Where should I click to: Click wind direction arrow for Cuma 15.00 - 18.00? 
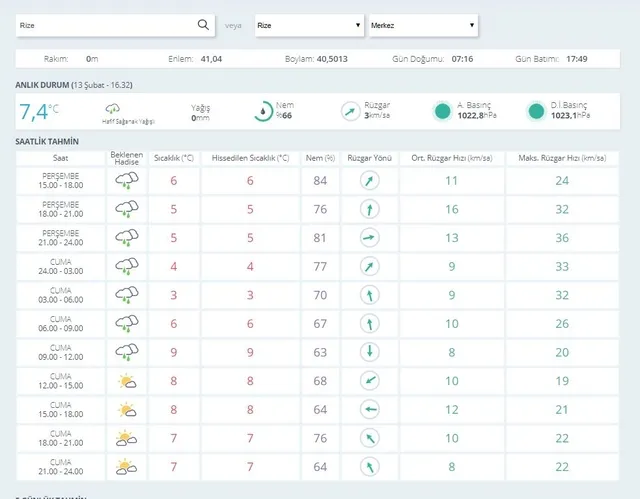coord(372,410)
